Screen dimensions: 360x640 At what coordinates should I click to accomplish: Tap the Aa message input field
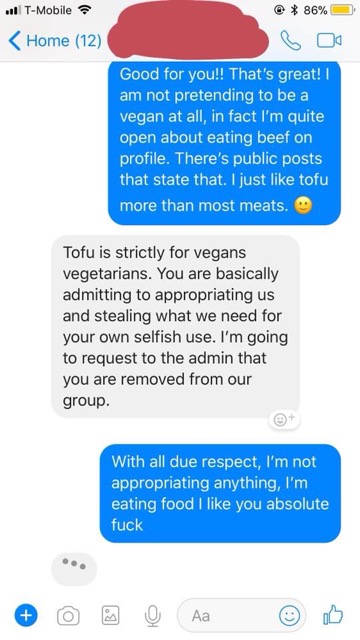pyautogui.click(x=242, y=615)
